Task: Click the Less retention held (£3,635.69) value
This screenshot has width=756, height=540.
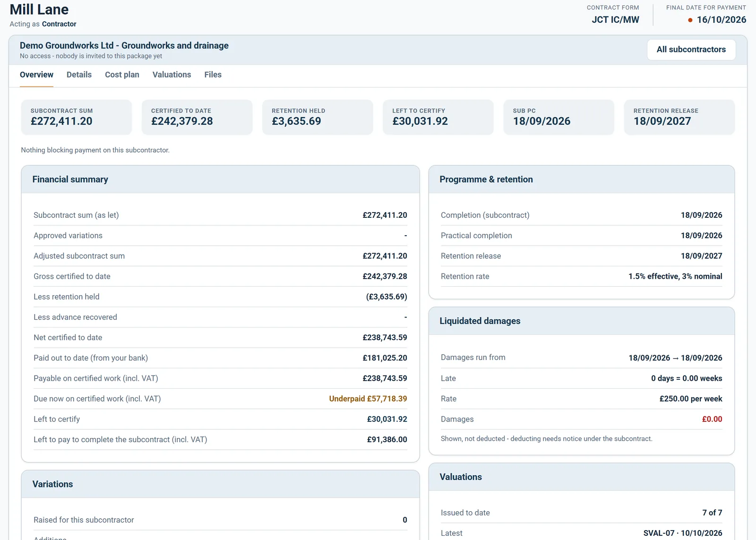Action: click(387, 297)
